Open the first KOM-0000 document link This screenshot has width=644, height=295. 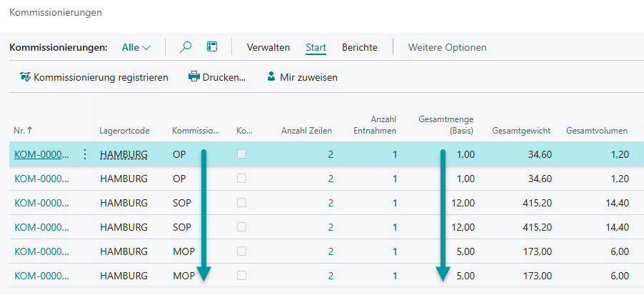(x=41, y=154)
